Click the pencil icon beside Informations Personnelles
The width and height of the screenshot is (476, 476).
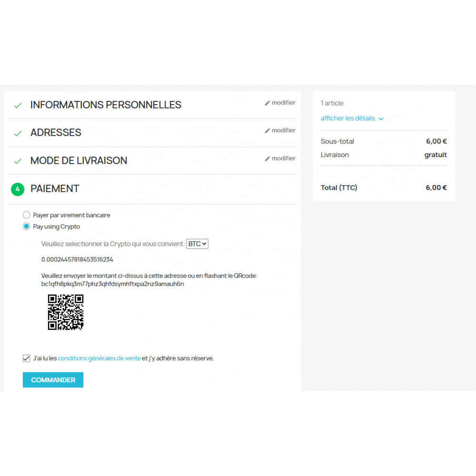tap(267, 103)
